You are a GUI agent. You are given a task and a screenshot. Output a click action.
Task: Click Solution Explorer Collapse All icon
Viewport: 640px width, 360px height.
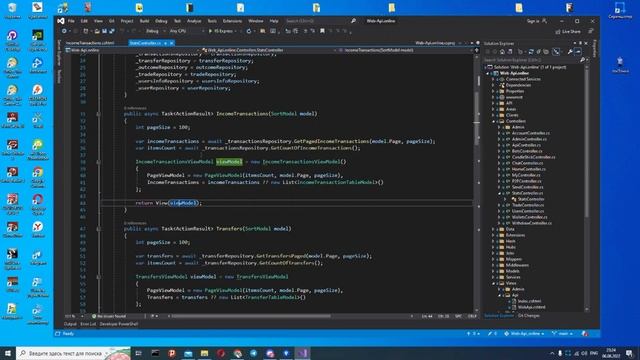coord(539,52)
